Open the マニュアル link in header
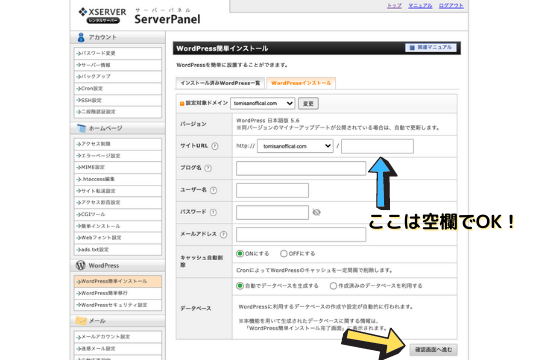Screen dimensions: 542x360 (420, 6)
